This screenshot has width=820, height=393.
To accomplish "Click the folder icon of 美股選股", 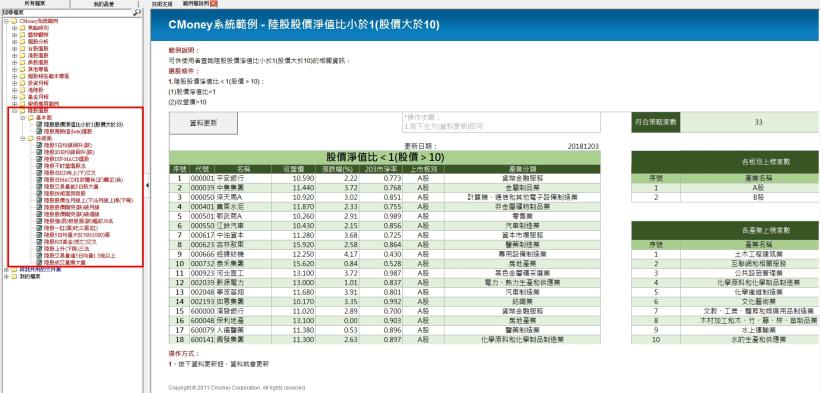I will (22, 62).
